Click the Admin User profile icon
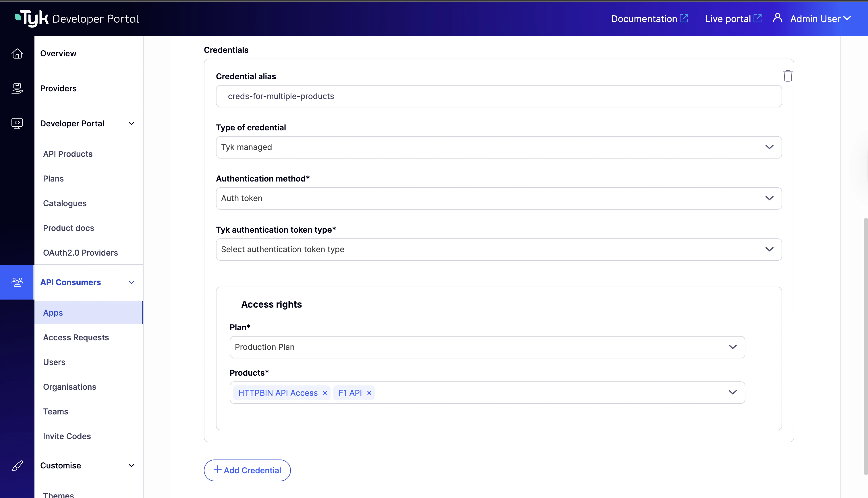The image size is (868, 498). [x=777, y=18]
